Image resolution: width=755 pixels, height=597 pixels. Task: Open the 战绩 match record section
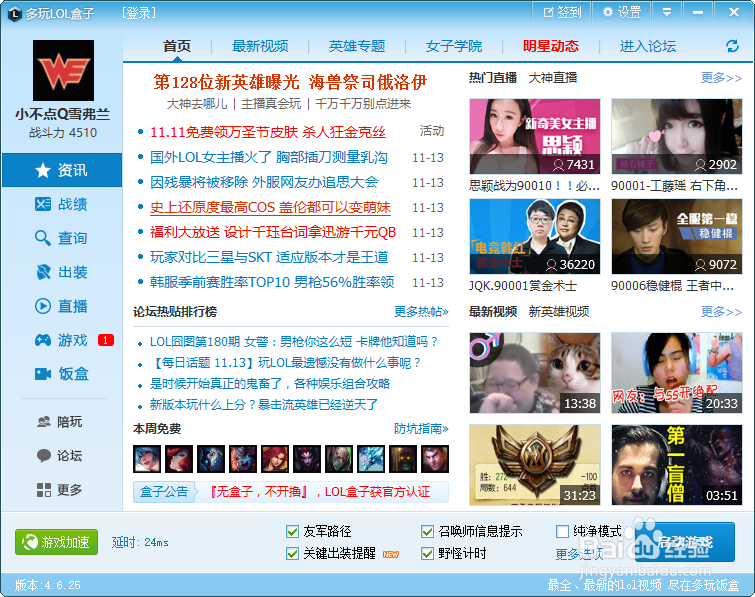(x=62, y=204)
